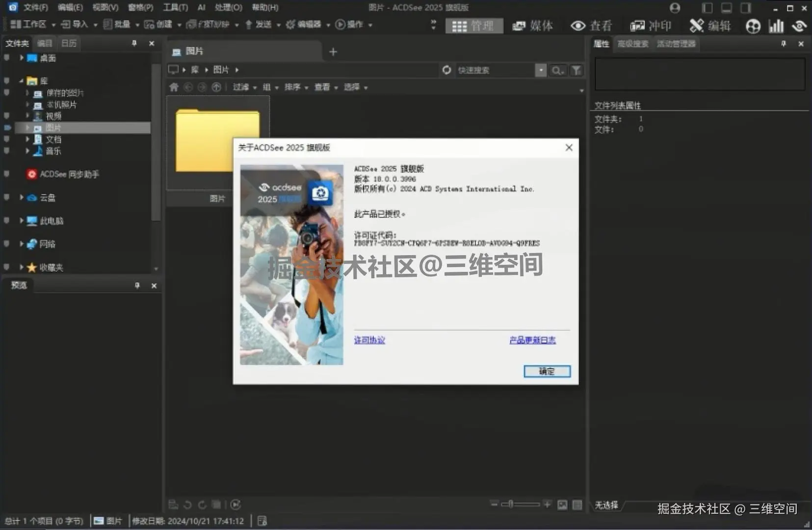Open the 编辑 editing mode
Viewport: 812px width, 530px height.
point(710,26)
